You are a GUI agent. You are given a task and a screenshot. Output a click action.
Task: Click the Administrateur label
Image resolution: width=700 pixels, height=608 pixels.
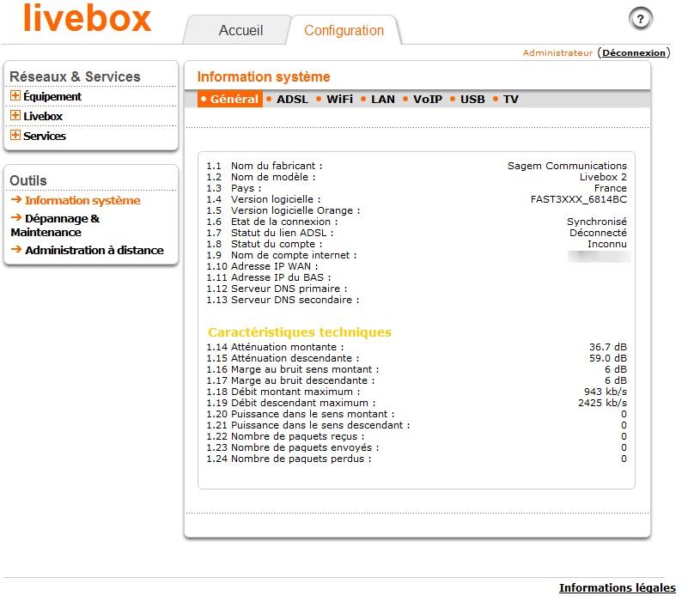pyautogui.click(x=557, y=52)
